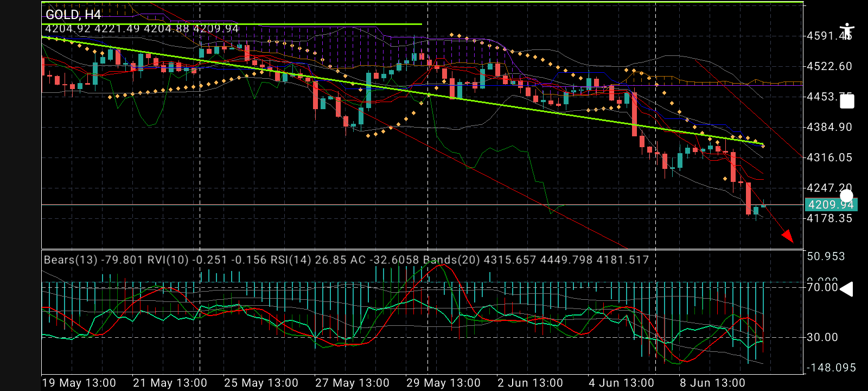This screenshot has height=391, width=868.
Task: Tap the 4 Jun 13:00 time label
Action: tap(621, 383)
